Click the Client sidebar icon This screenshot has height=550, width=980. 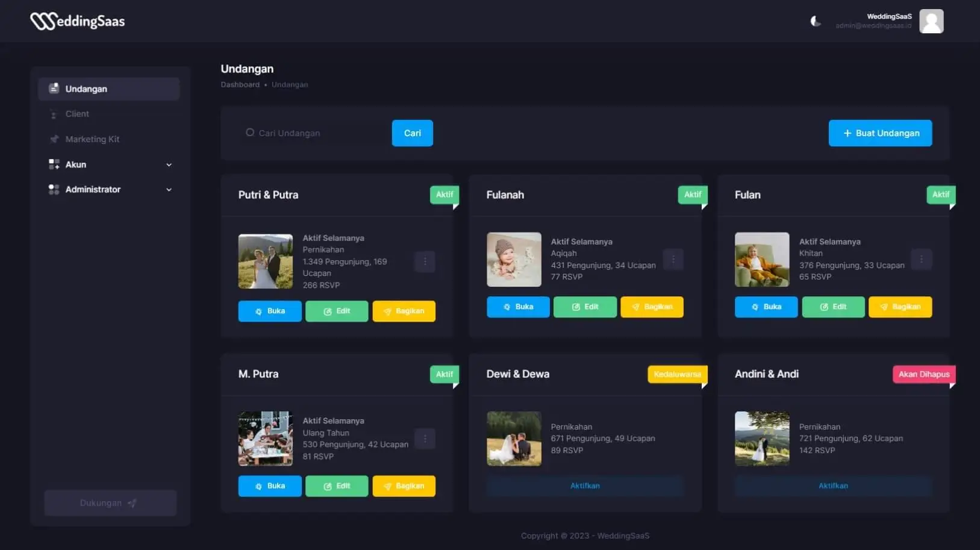(x=54, y=113)
